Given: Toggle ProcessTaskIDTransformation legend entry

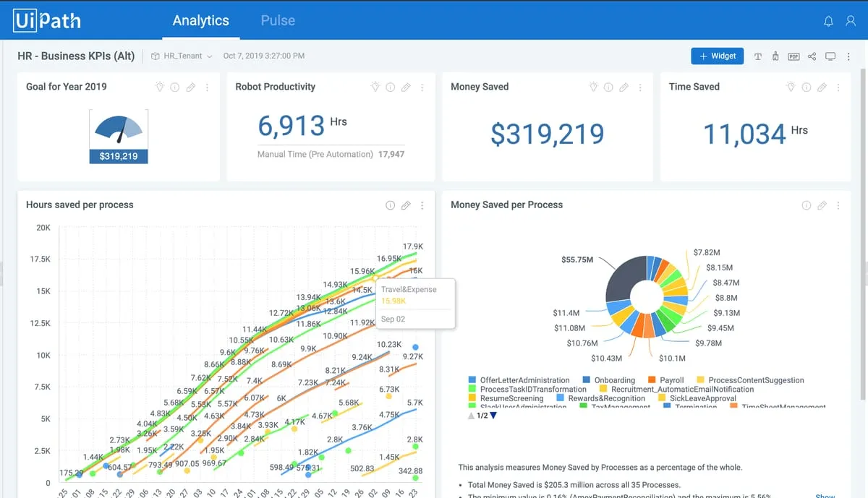Looking at the screenshot, I should [528, 389].
